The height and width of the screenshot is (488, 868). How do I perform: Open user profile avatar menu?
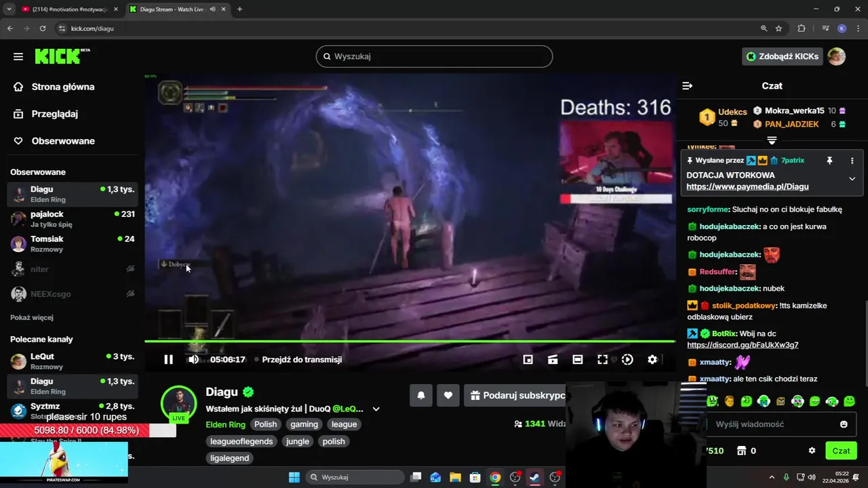837,56
